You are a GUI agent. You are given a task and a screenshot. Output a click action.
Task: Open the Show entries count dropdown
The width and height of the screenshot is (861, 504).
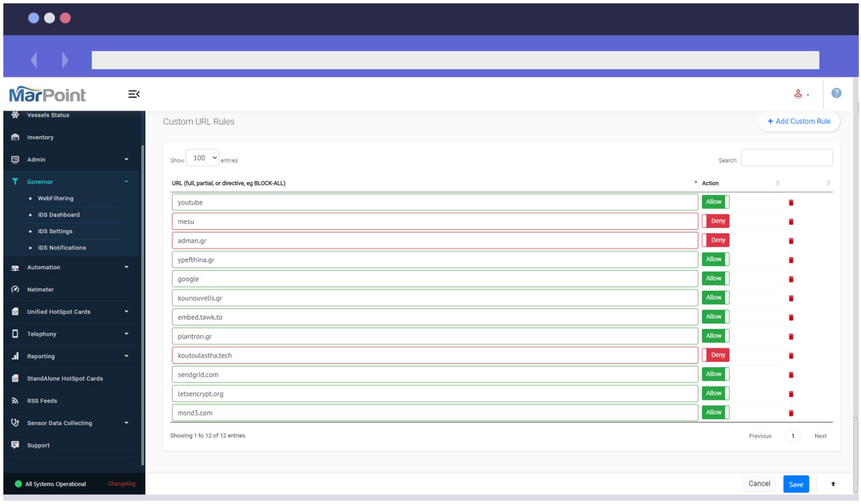[202, 158]
